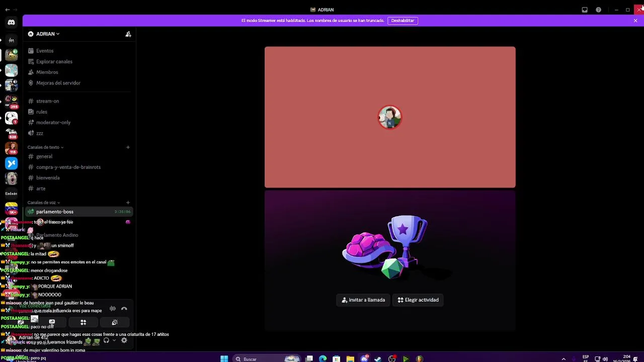Close the Streamer mode banner

tap(635, 21)
